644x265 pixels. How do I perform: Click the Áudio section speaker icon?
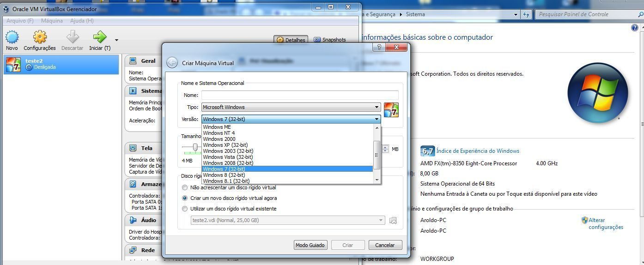(133, 220)
